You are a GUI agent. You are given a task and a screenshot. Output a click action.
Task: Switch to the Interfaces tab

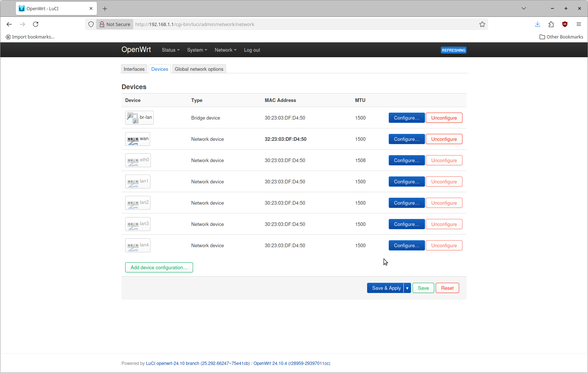pyautogui.click(x=134, y=69)
